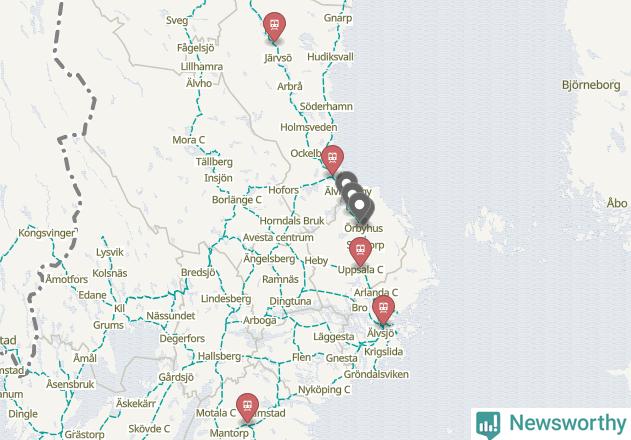The image size is (631, 440).
Task: Click the Nyköping C station label
Action: click(324, 390)
